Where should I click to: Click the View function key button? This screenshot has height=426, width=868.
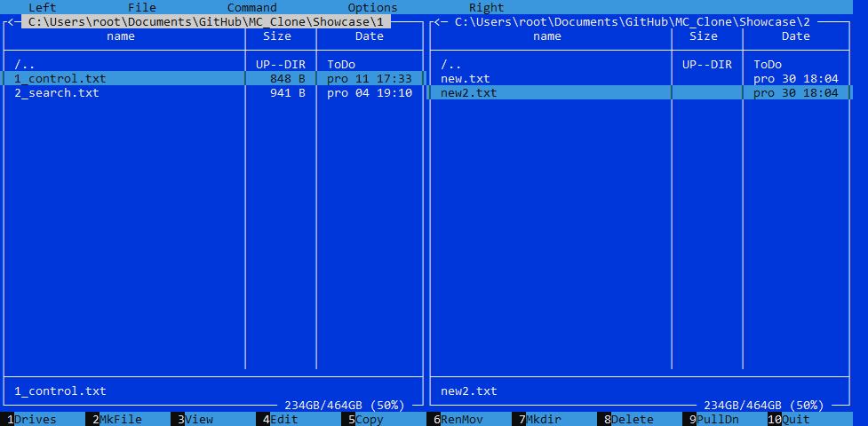198,419
